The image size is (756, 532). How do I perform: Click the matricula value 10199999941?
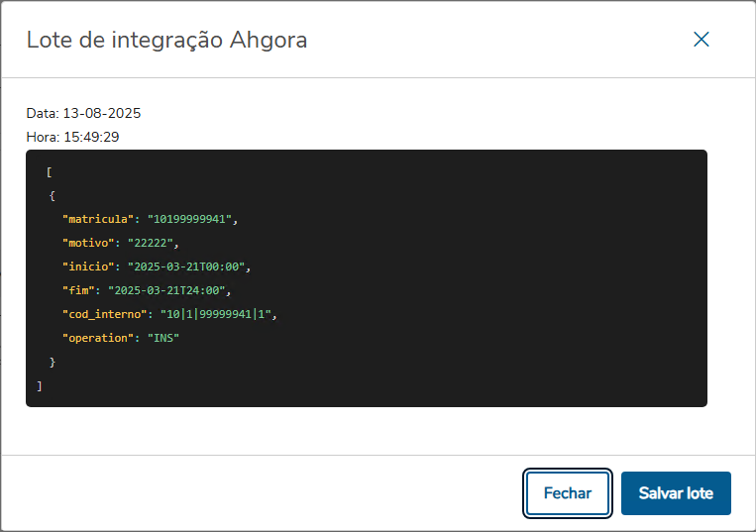tap(193, 219)
